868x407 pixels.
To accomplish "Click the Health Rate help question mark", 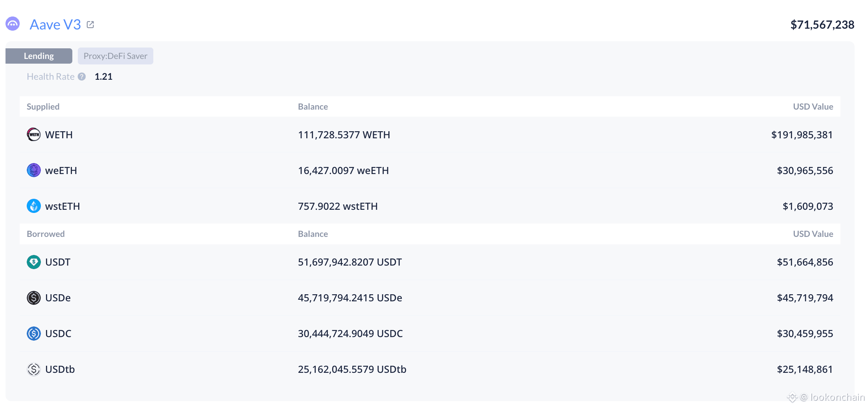I will [82, 77].
